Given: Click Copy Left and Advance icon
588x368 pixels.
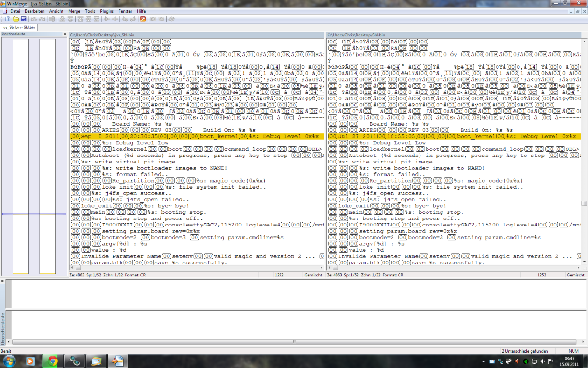Looking at the screenshot, I should point(133,19).
